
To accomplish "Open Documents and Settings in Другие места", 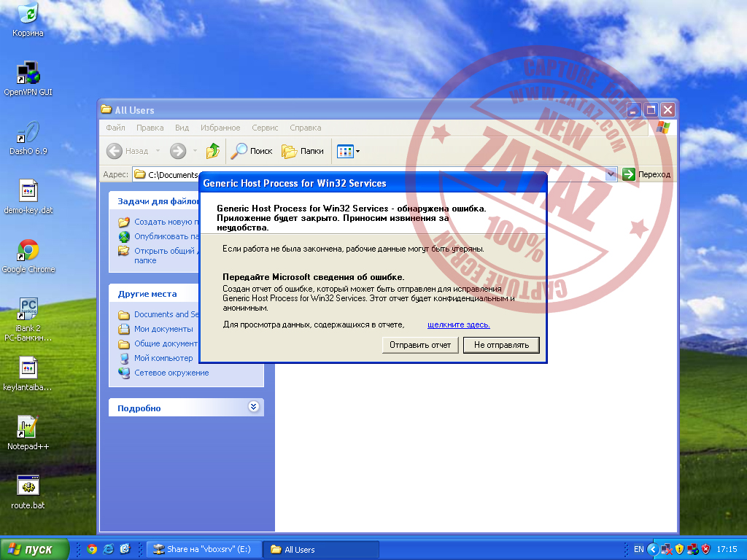I will [x=159, y=315].
